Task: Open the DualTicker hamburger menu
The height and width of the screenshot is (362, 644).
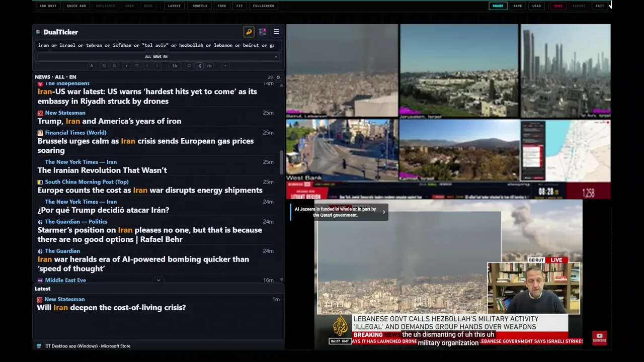Action: tap(276, 32)
